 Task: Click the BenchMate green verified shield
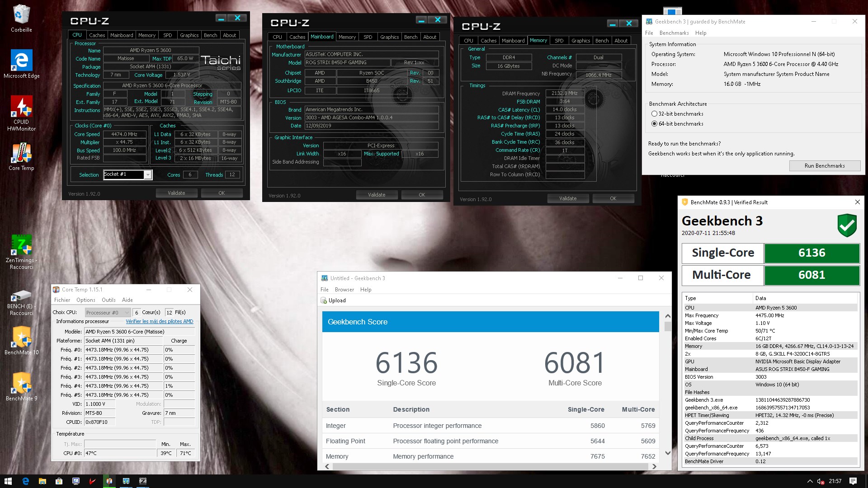coord(847,225)
